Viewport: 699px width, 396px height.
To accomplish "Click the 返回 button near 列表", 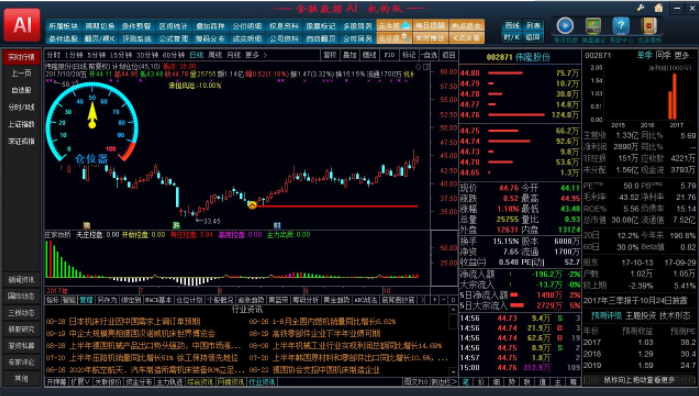I will click(x=533, y=37).
